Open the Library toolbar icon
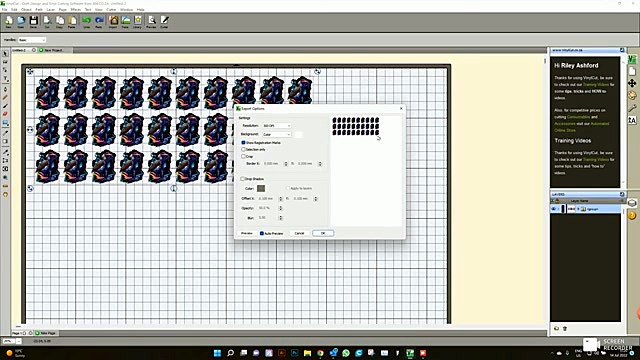640x360 pixels. [x=138, y=22]
